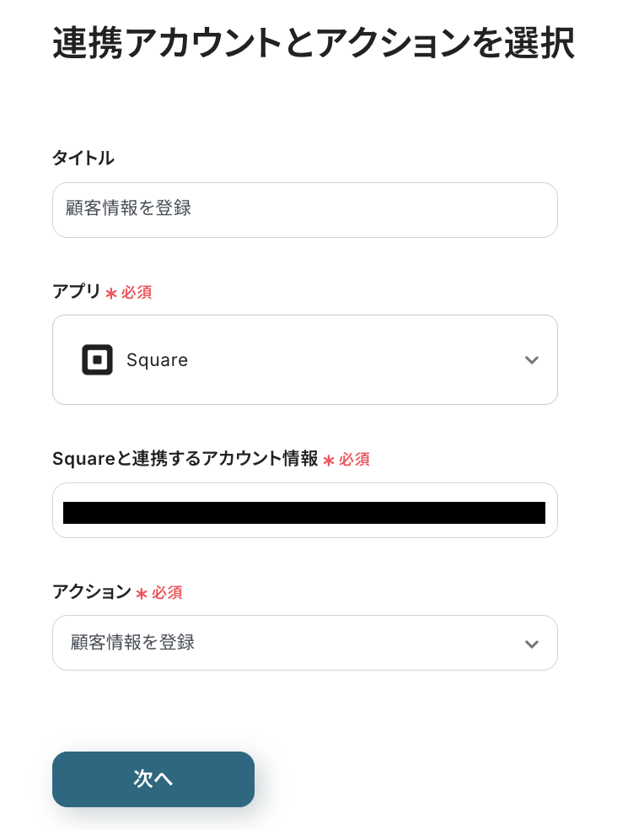The image size is (644, 830).
Task: Click the タイトル field label
Action: point(83,158)
